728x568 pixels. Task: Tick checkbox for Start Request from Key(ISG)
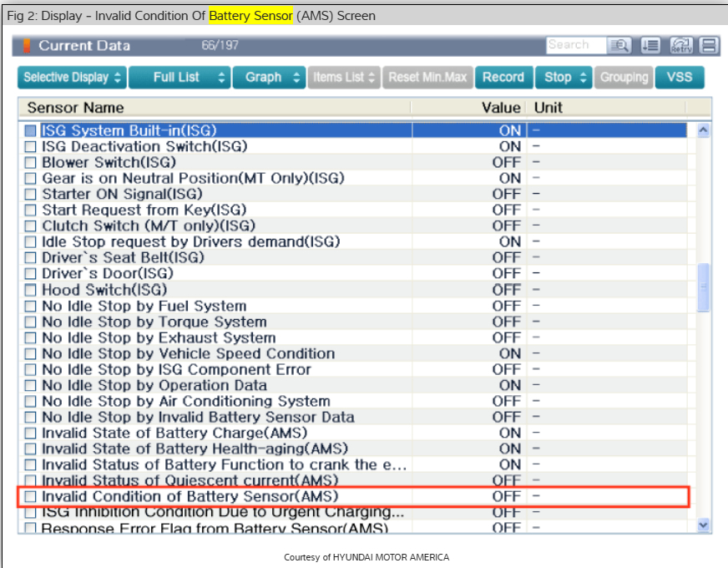coord(30,210)
